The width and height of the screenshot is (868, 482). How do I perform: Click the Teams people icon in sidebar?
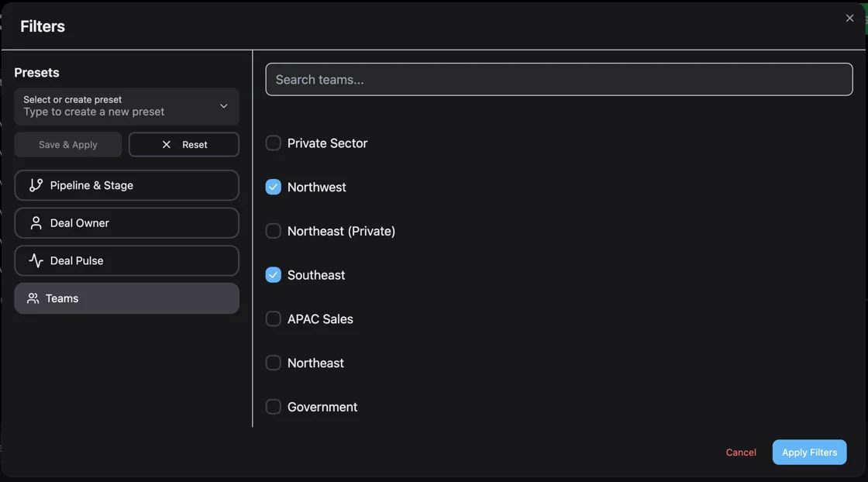(33, 298)
